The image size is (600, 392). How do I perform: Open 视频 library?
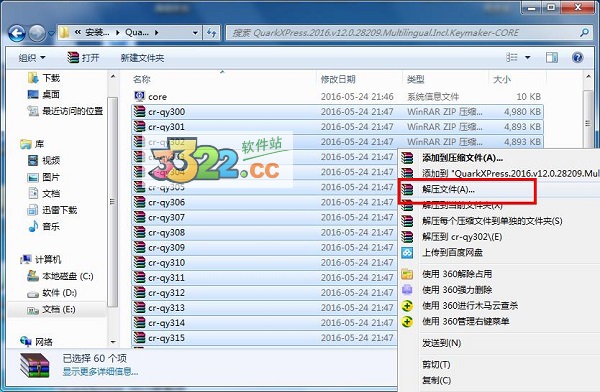[x=44, y=160]
